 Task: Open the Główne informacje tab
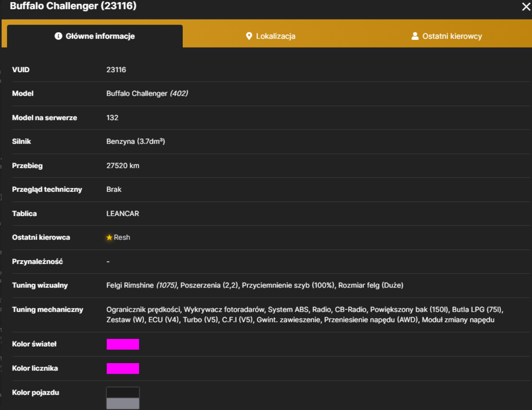(x=95, y=36)
